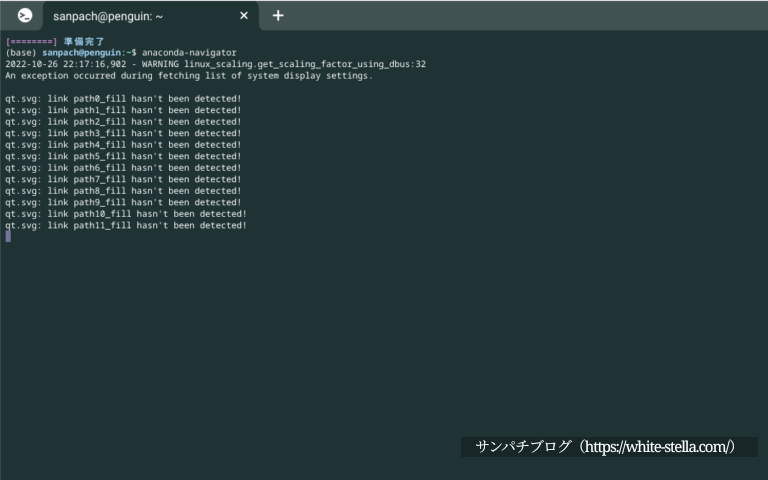Image resolution: width=768 pixels, height=480 pixels.
Task: Click the path7_fill not detected line
Action: tap(123, 179)
